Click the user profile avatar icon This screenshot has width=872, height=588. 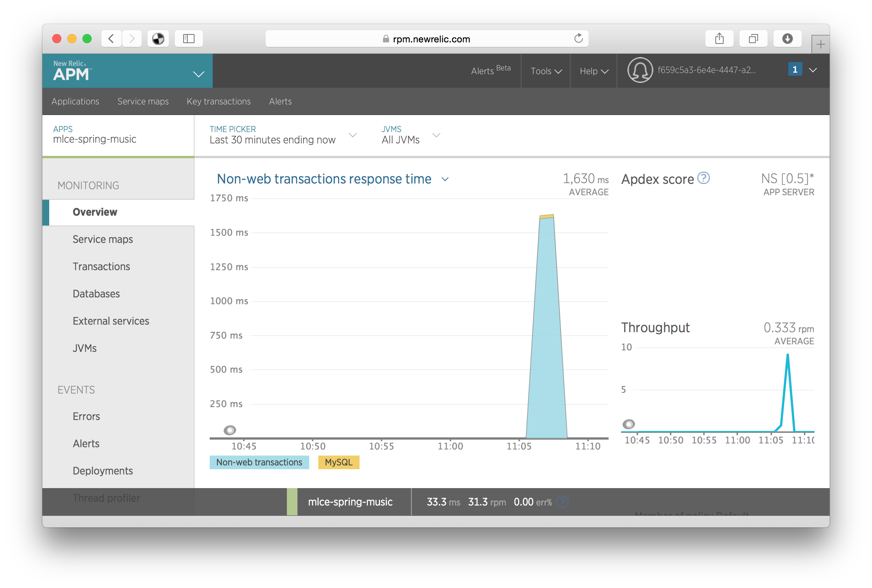coord(640,71)
